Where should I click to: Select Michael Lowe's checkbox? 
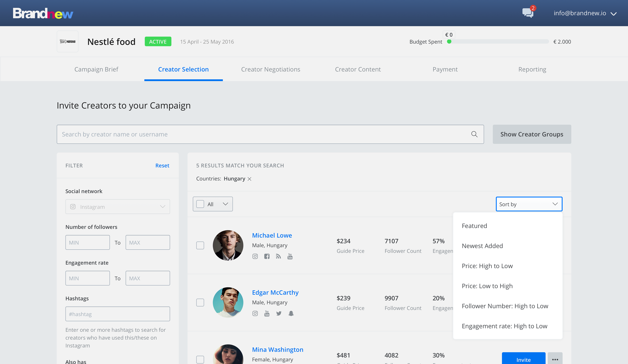pyautogui.click(x=200, y=245)
